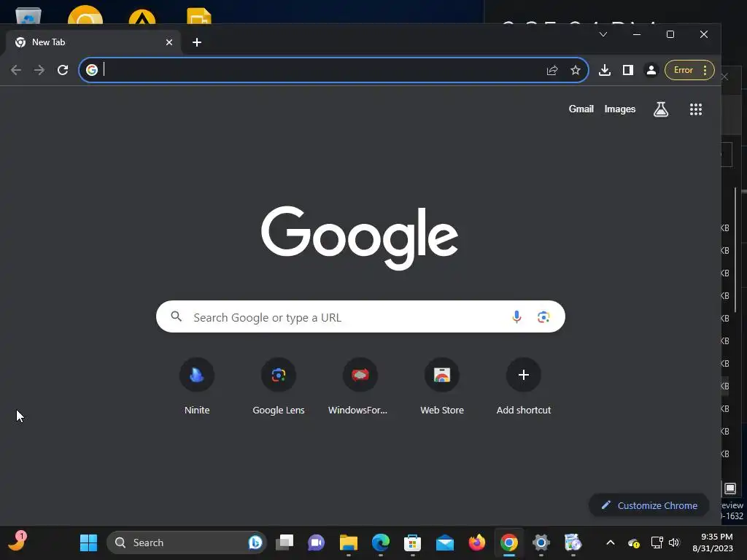Image resolution: width=747 pixels, height=560 pixels.
Task: Click the Google search box
Action: 360,316
